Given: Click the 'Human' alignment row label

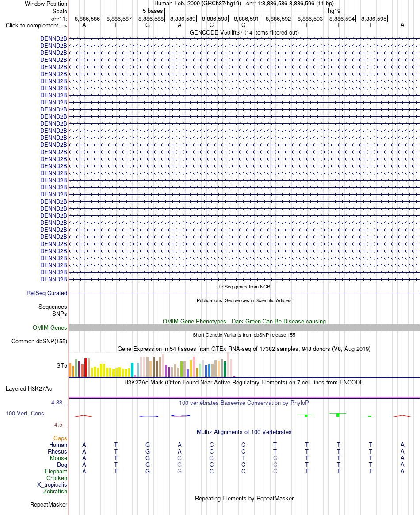Looking at the screenshot, I should 58,445.
